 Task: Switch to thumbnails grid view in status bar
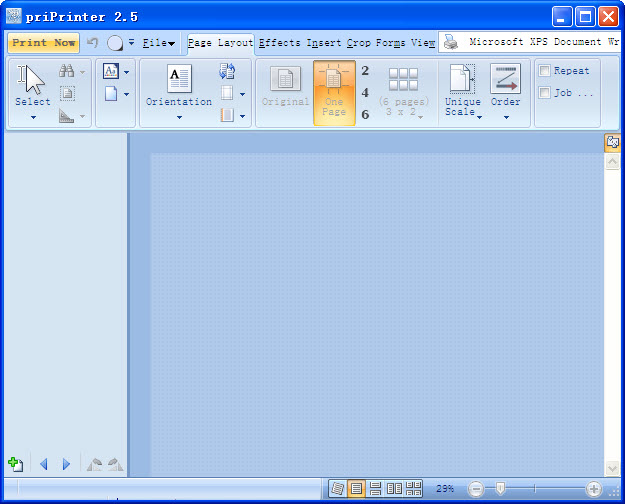coord(415,489)
